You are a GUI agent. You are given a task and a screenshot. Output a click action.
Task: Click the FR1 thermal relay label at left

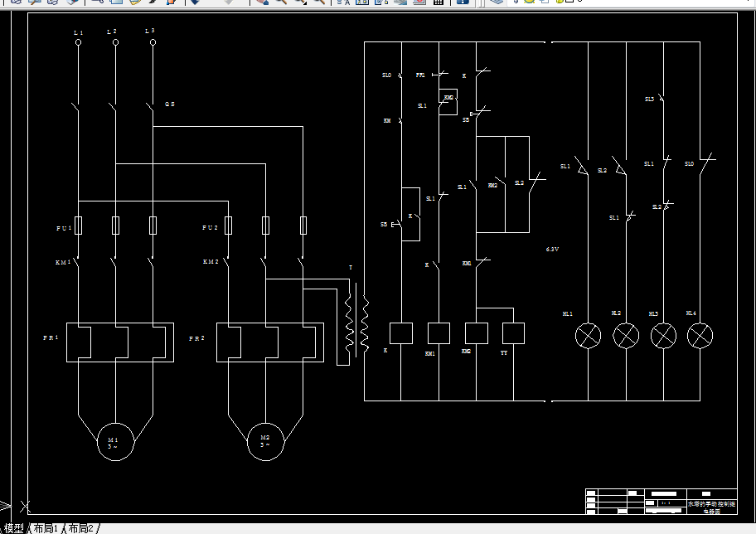click(x=50, y=338)
